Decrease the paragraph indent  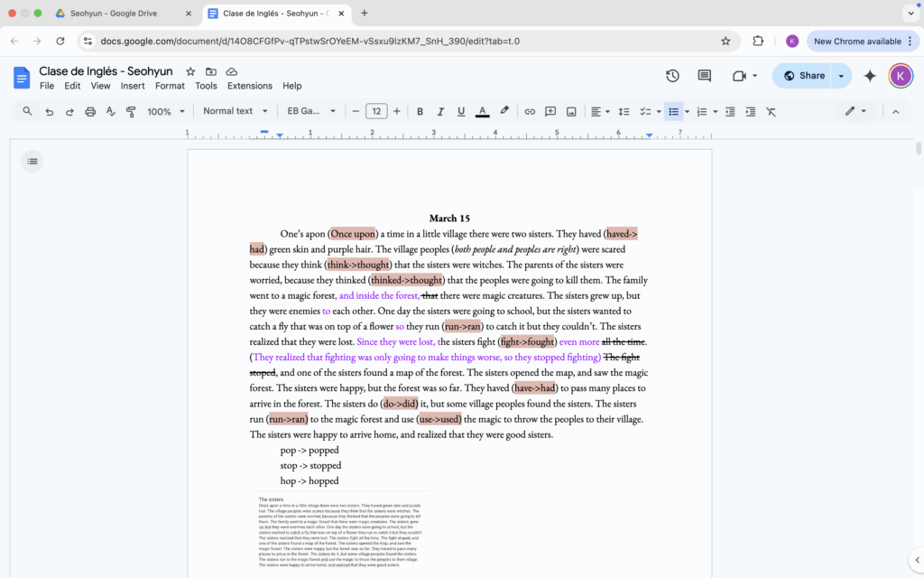730,111
